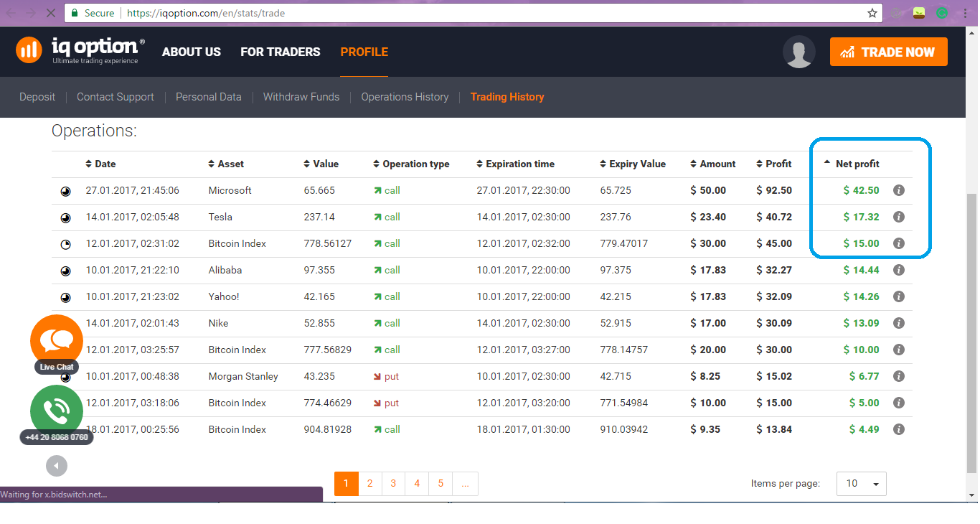980x524 pixels.
Task: Open the Withdraw Funds tab
Action: click(x=301, y=97)
